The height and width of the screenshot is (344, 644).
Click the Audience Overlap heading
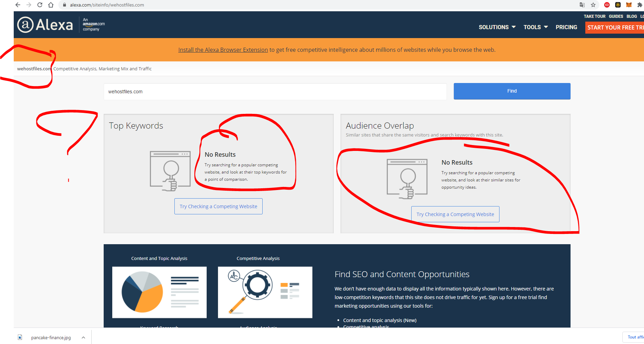pos(380,126)
